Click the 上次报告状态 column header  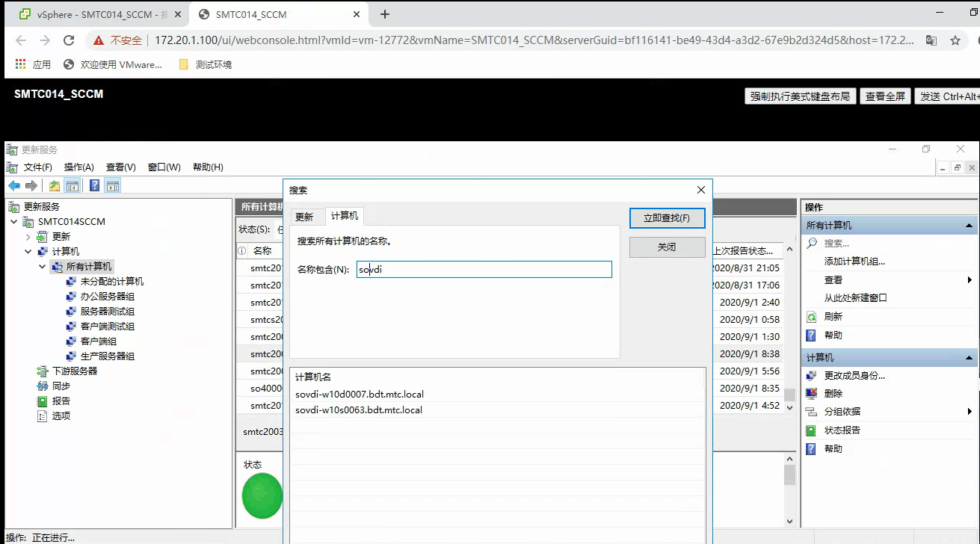[x=747, y=250]
